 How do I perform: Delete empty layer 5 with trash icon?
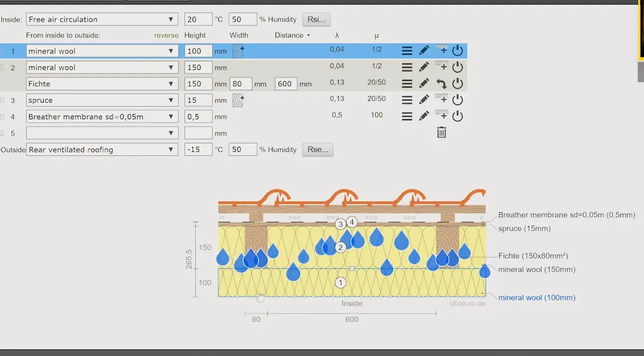click(441, 133)
